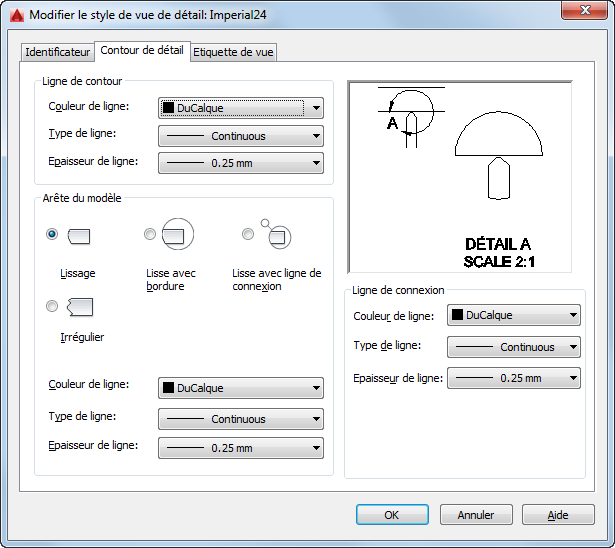Viewport: 615px width, 548px height.
Task: Click the Lissage smooth edge illustration
Action: 79,237
